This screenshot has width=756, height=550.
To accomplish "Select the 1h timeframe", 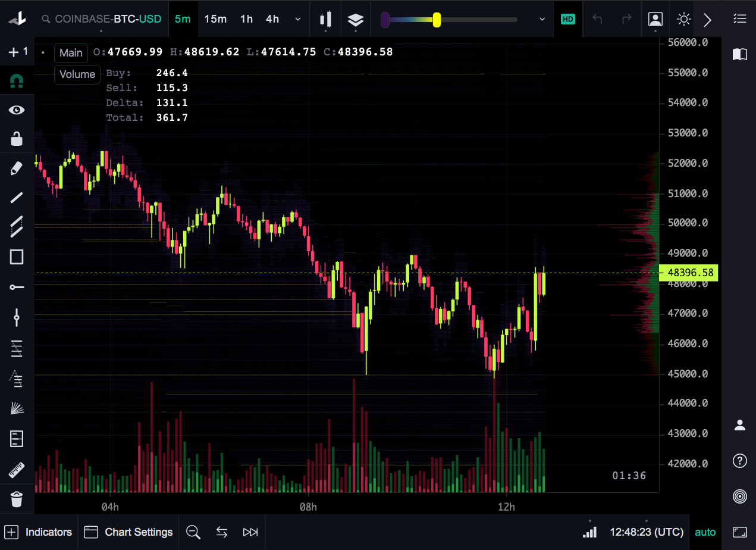I will pyautogui.click(x=246, y=19).
